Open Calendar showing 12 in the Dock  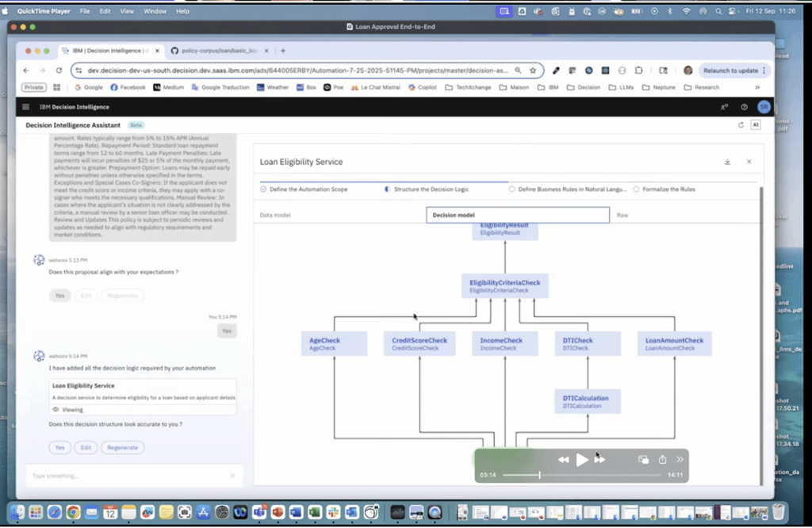110,512
